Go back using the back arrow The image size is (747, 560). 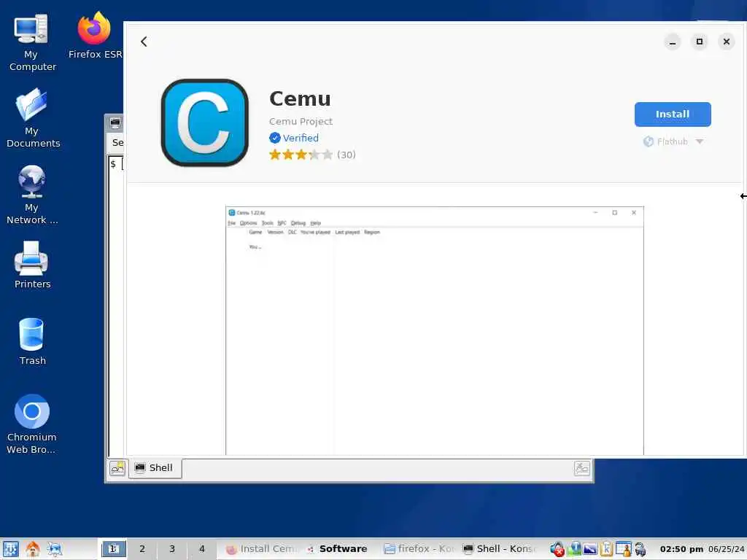tap(144, 42)
